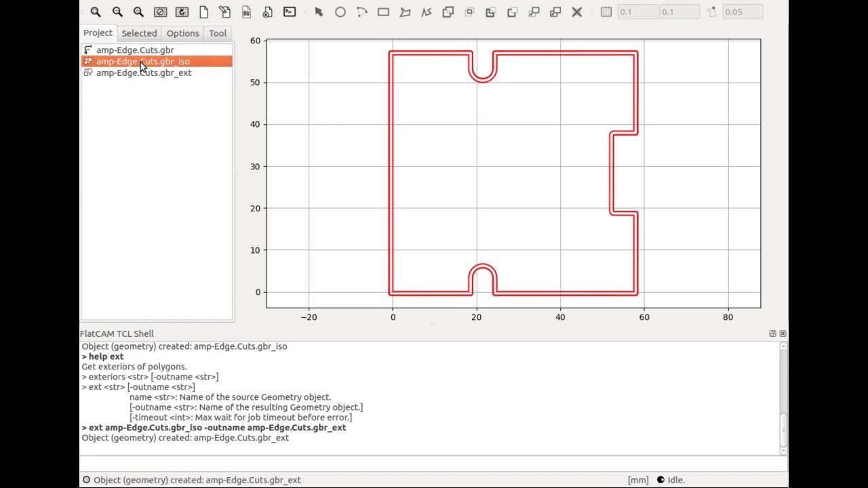Click the TCL Shell command input line
The image size is (868, 488).
(x=433, y=464)
